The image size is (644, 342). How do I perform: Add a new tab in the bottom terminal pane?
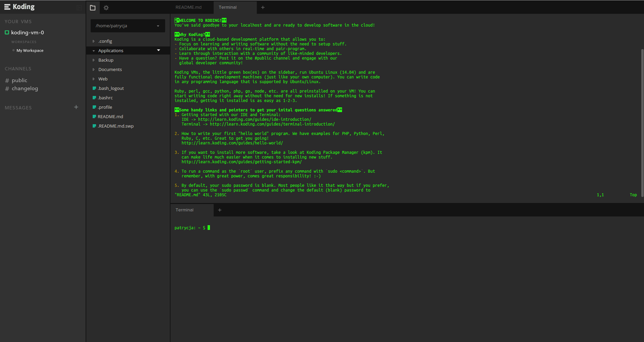click(x=220, y=210)
